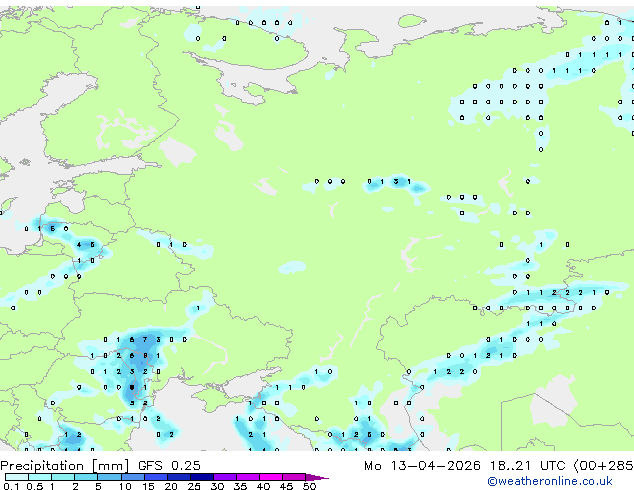The image size is (634, 490).
Task: Click the 15–20 mm legend color swatch
Action: (x=155, y=477)
